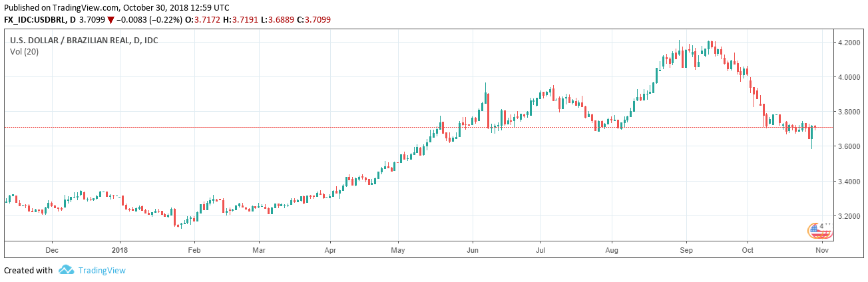This screenshot has width=868, height=282.
Task: Click the Jun label on time axis
Action: (x=472, y=251)
